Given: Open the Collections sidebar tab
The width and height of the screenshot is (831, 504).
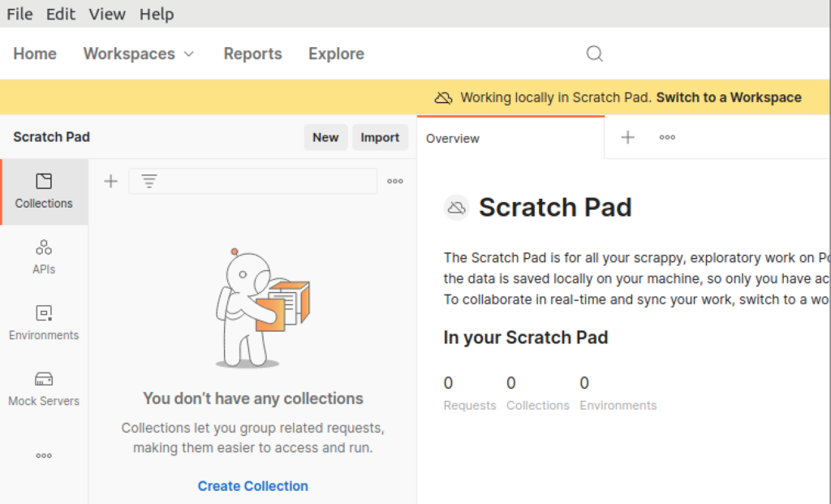Looking at the screenshot, I should (x=44, y=192).
